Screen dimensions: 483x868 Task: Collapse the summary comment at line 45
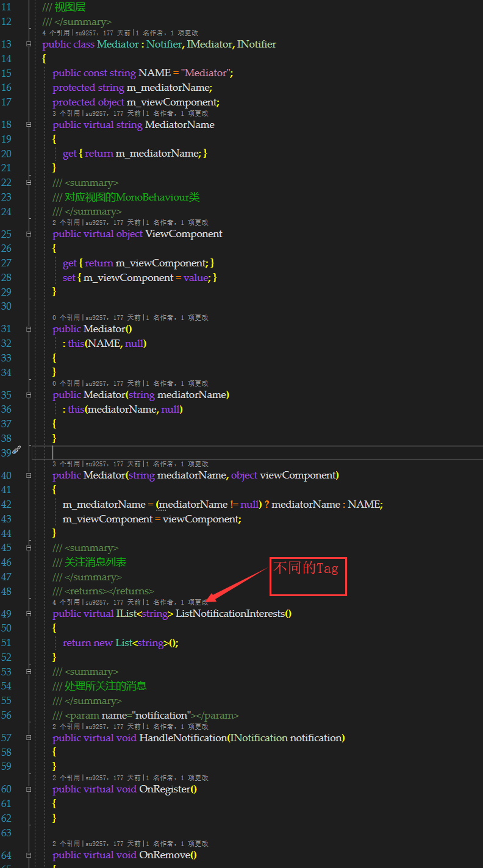[29, 547]
